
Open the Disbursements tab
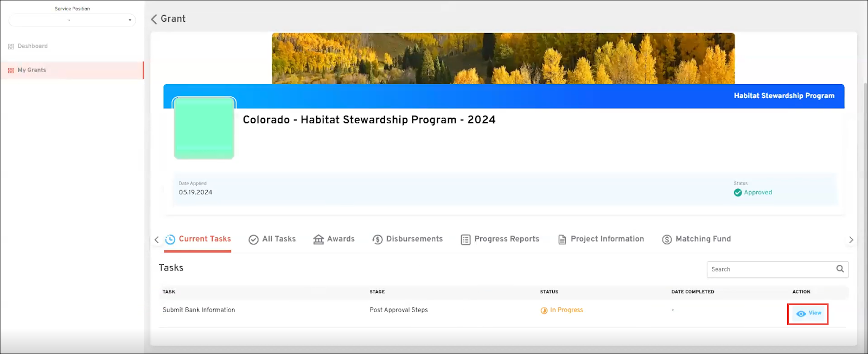(x=414, y=239)
